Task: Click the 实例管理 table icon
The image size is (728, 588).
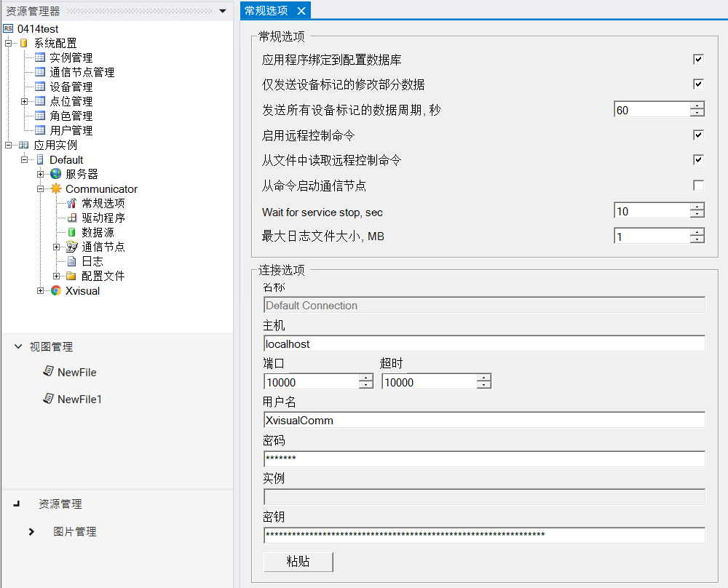Action: coord(40,57)
